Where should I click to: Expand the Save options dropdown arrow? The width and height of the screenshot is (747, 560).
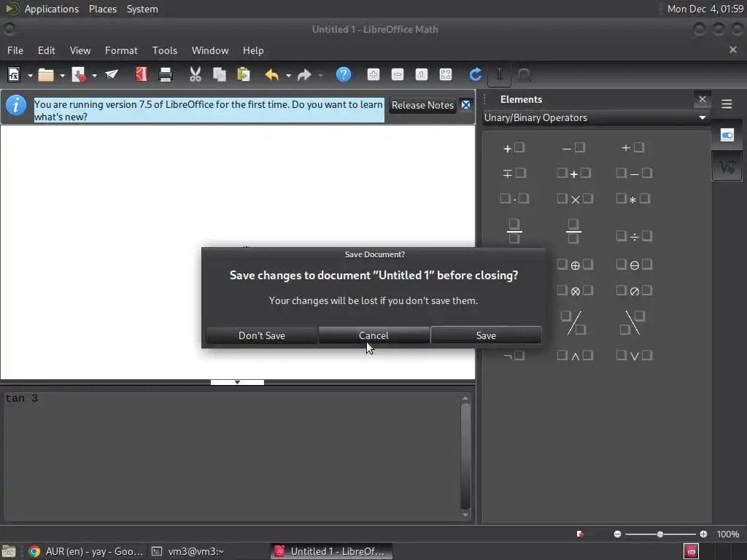coord(94,75)
